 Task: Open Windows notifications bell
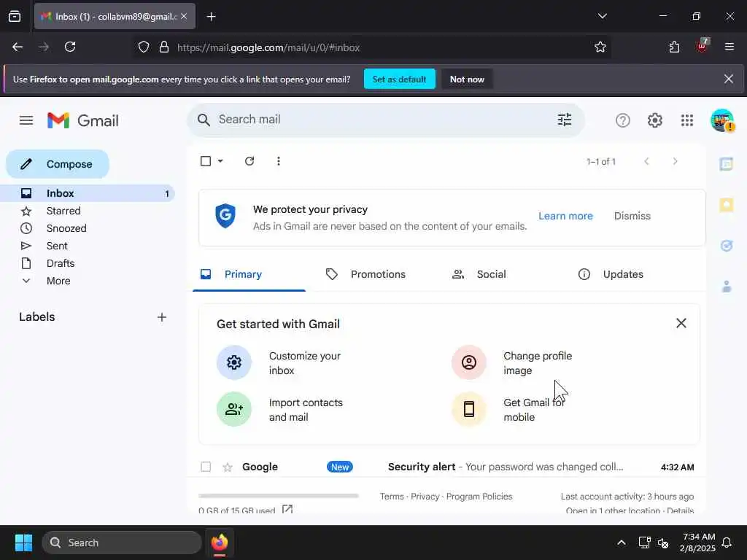click(x=727, y=542)
